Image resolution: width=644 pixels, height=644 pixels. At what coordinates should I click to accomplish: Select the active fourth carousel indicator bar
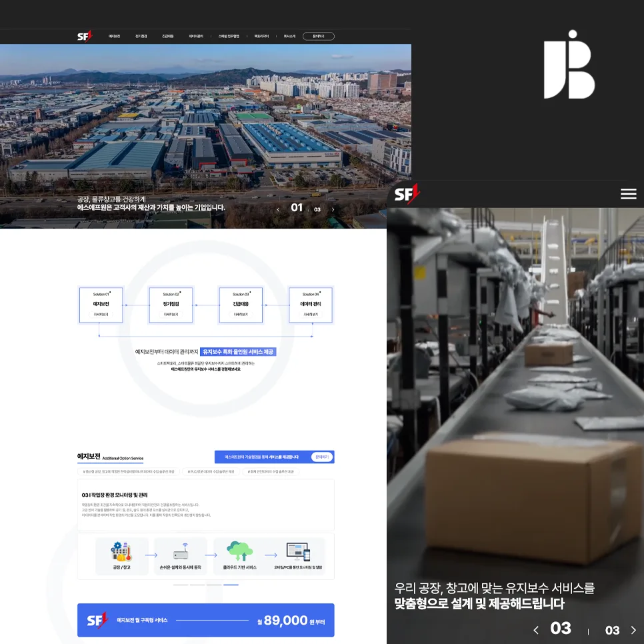231,585
